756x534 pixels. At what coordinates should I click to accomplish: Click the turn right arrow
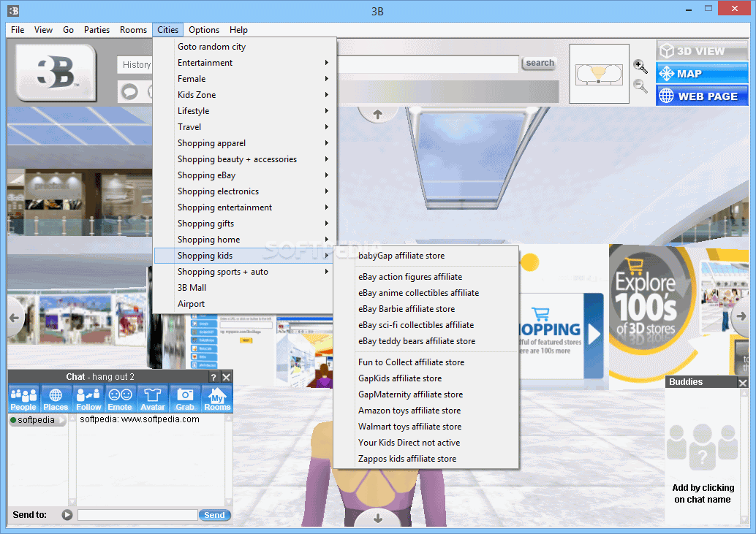point(741,316)
